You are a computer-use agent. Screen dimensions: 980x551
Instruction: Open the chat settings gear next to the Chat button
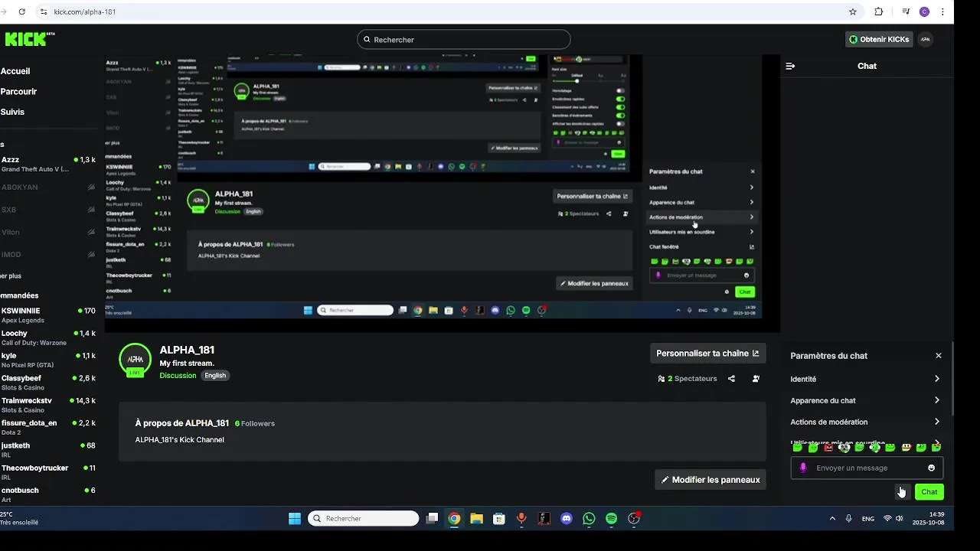point(901,491)
